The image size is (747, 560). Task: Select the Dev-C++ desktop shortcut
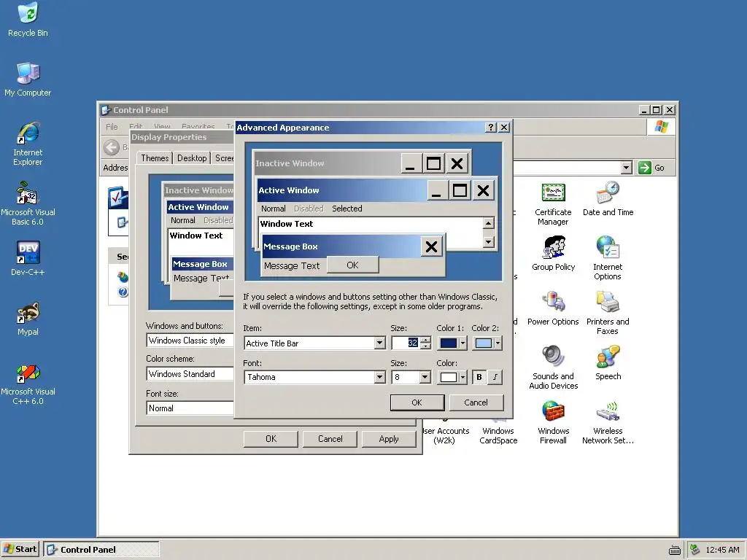(x=28, y=258)
